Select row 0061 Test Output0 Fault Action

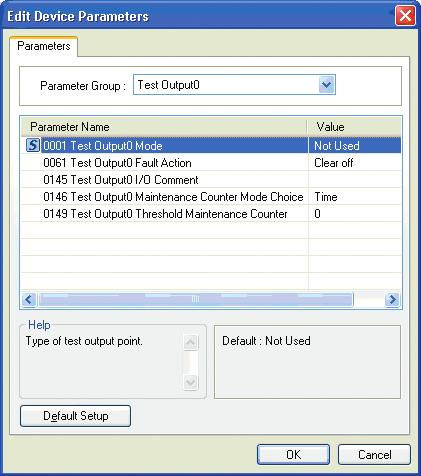(211, 163)
